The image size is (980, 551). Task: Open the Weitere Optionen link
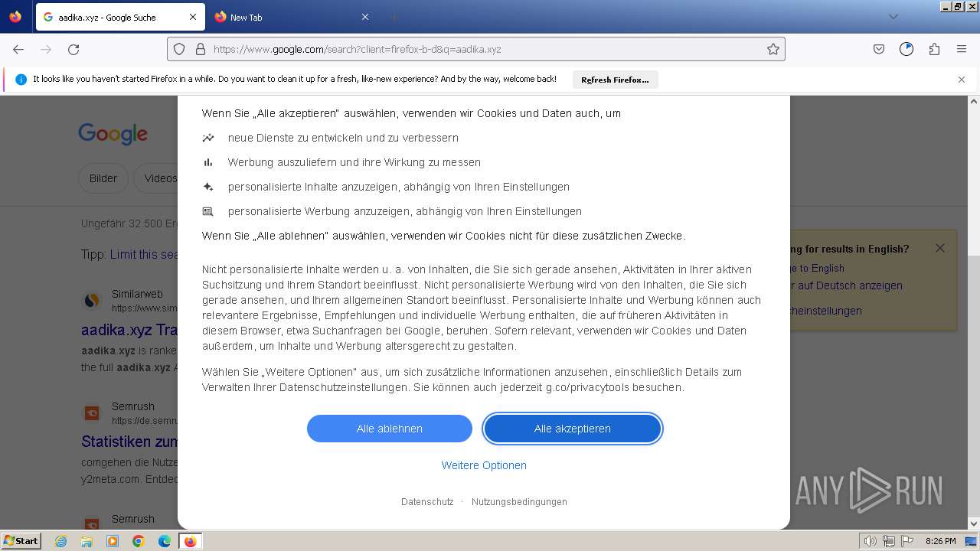(x=484, y=465)
